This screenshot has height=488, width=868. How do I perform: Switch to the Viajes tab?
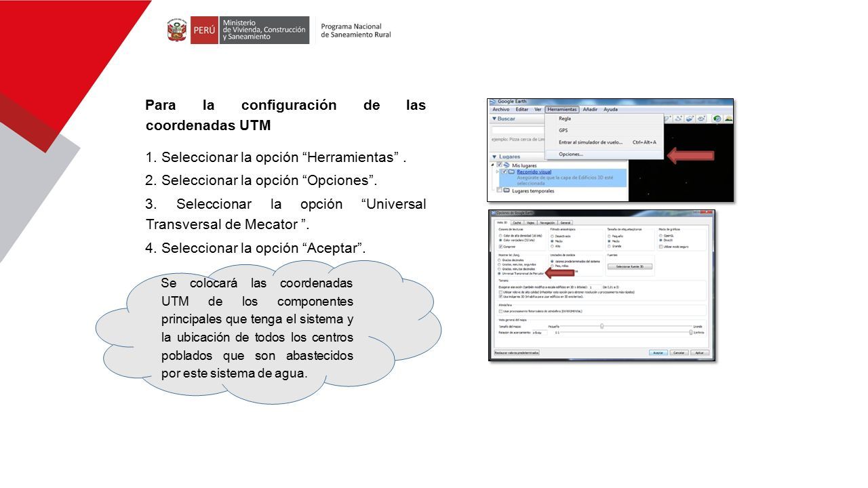pyautogui.click(x=530, y=222)
